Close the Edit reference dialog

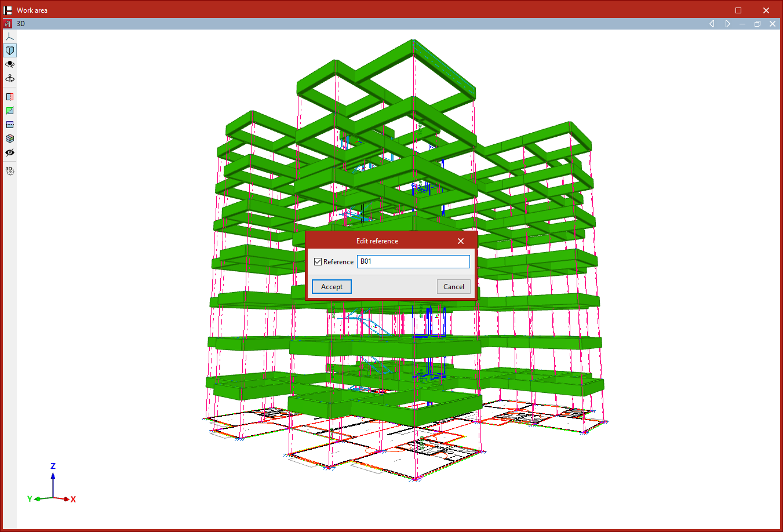click(x=461, y=241)
